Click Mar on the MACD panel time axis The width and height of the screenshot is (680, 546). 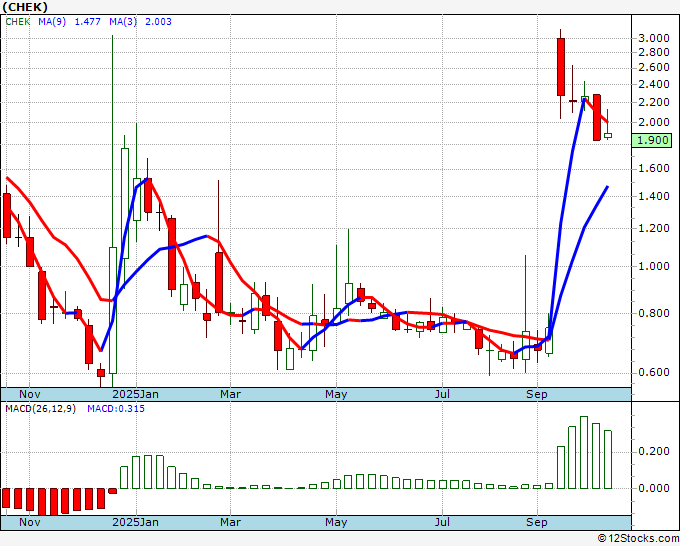230,522
